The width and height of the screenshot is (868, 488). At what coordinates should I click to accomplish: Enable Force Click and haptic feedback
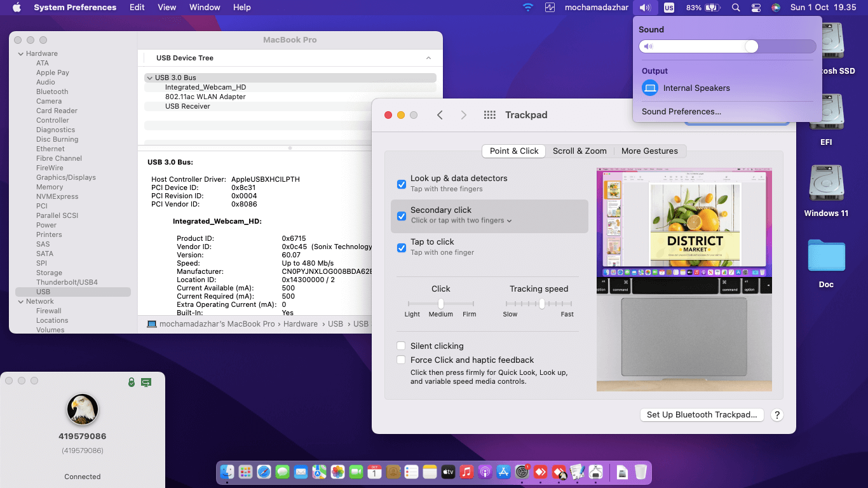[x=401, y=360]
